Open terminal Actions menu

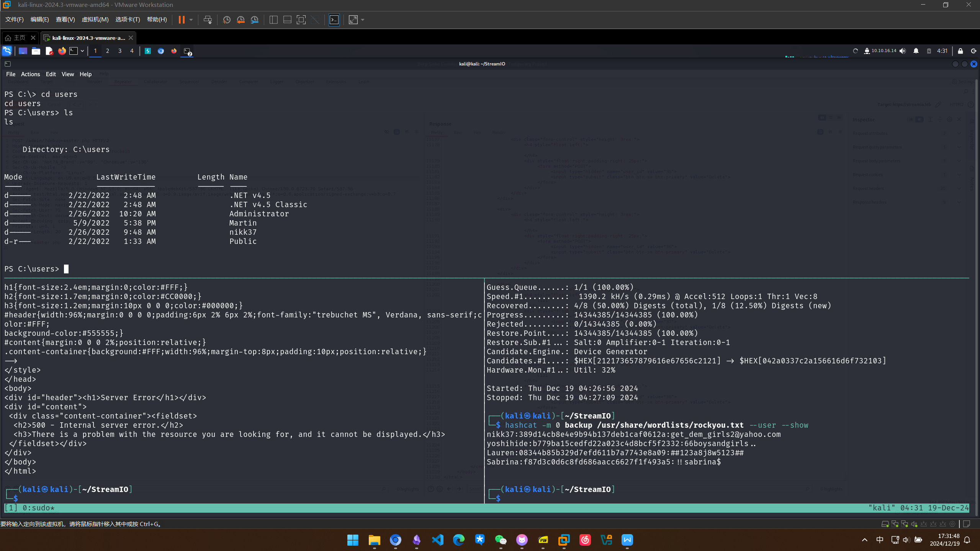tap(30, 74)
